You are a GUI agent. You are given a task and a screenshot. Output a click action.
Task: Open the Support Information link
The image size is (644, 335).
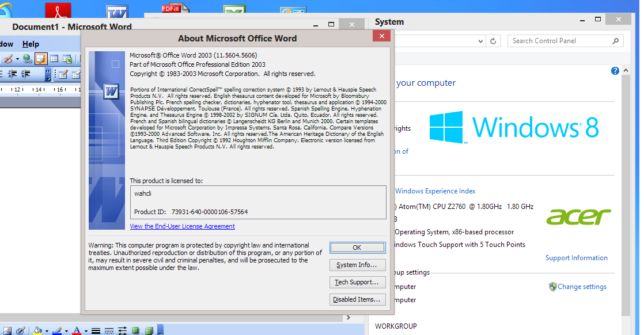[576, 258]
